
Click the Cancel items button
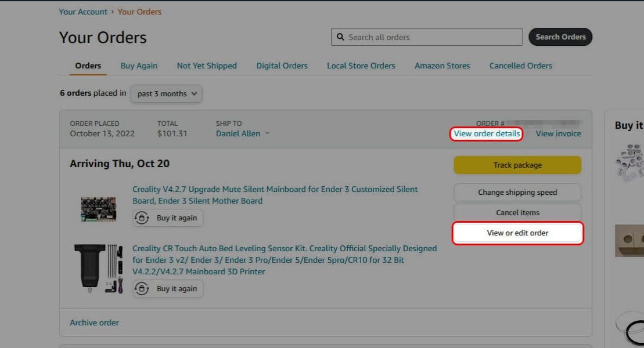coord(517,212)
